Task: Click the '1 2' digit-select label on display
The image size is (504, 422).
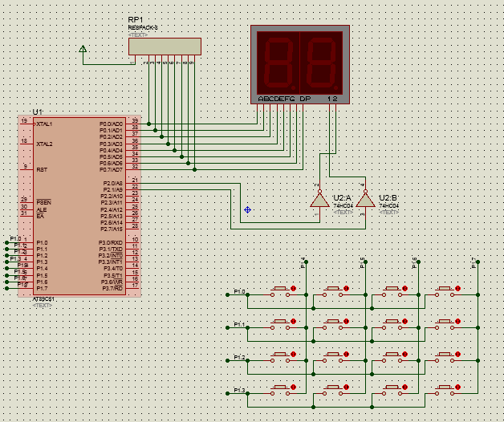Action: click(332, 99)
